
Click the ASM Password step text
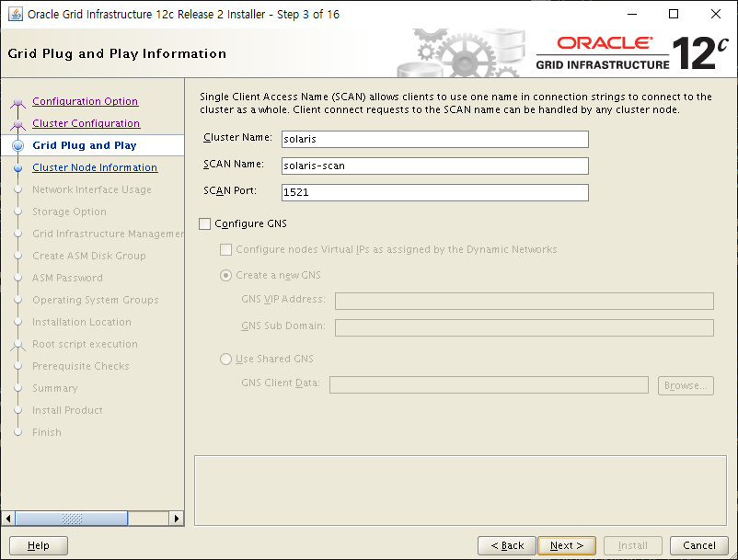click(67, 278)
